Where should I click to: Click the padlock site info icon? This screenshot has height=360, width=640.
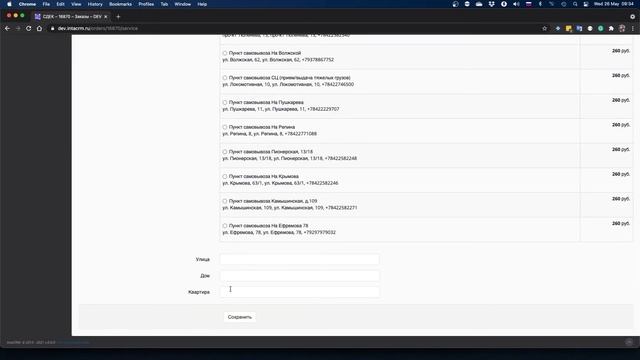pyautogui.click(x=52, y=29)
